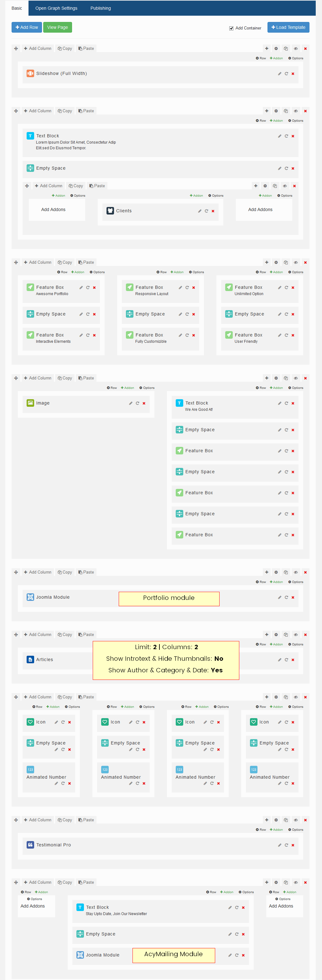Delete the Articles addon
Screen dimensions: 322x980
[x=293, y=660]
